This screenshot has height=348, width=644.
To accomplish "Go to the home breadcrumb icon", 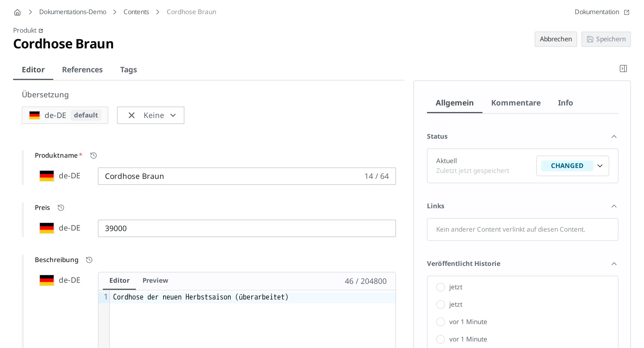I will tap(17, 12).
